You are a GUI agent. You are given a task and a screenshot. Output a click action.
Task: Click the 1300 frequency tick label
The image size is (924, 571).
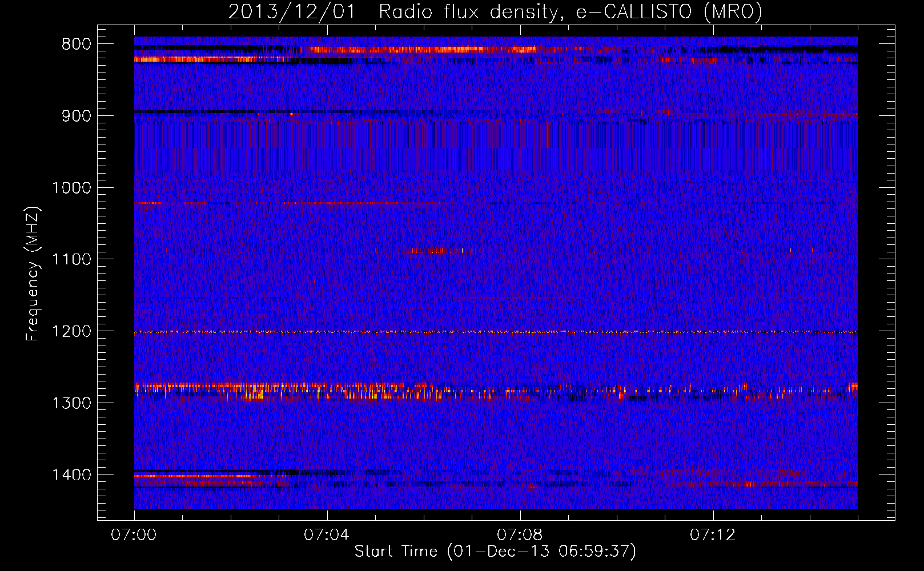click(71, 403)
